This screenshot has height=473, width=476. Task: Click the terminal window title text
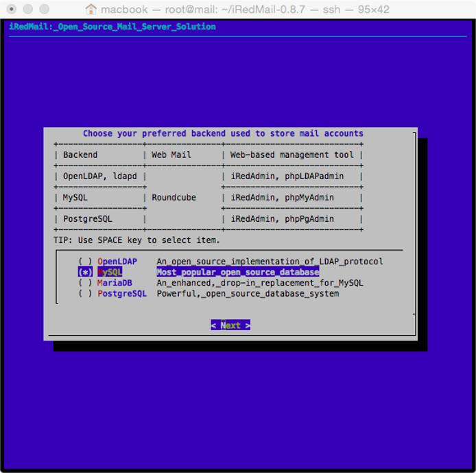pyautogui.click(x=245, y=10)
